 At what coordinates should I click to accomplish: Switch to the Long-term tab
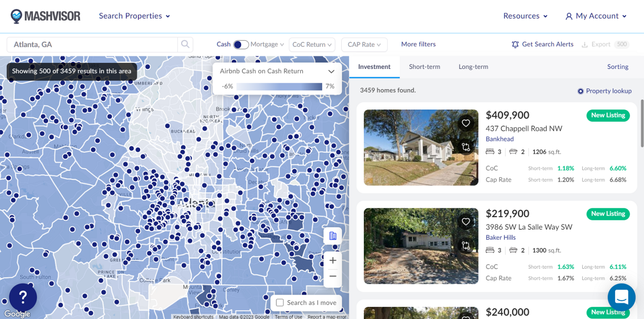473,66
